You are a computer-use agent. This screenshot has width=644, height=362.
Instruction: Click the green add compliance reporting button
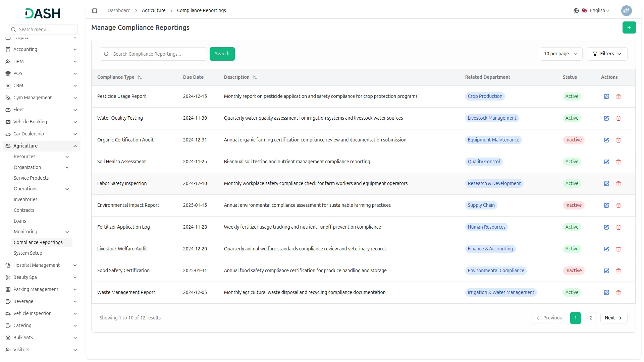click(x=629, y=27)
